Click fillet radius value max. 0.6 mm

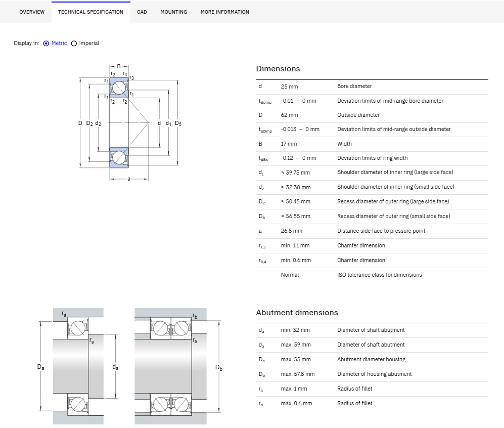(x=296, y=403)
